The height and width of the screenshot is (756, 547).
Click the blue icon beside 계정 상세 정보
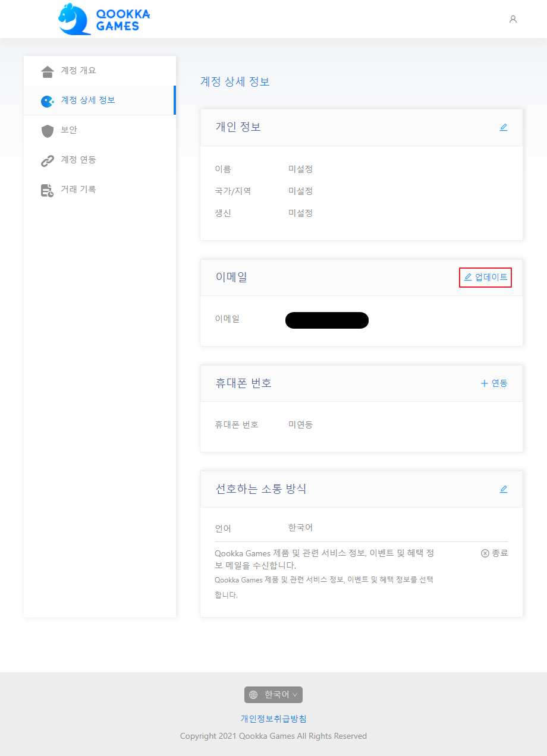(48, 101)
